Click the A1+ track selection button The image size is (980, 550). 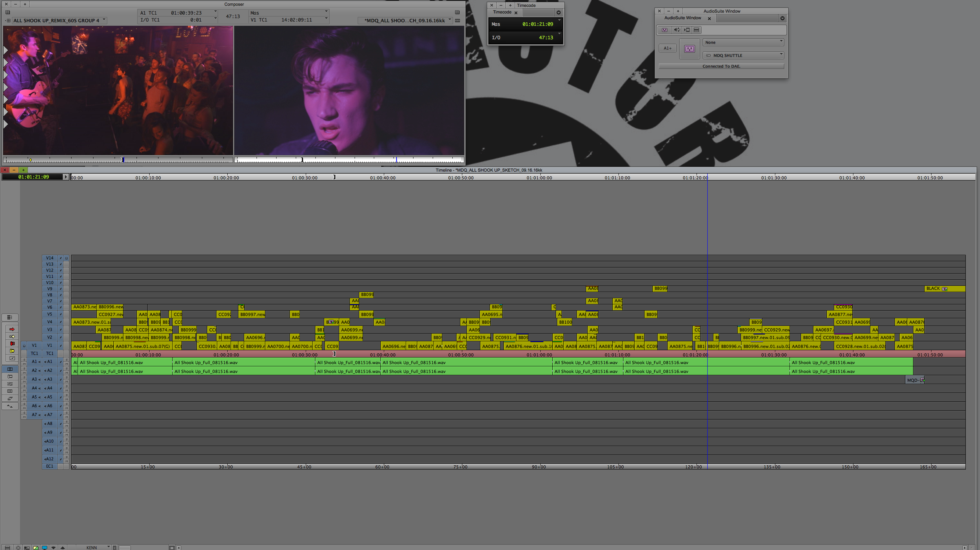[668, 48]
